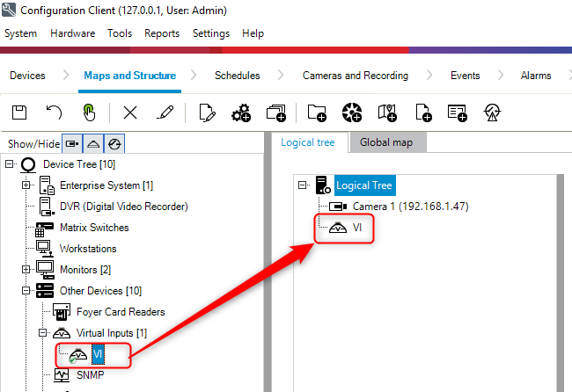
Task: Switch to the Devices page
Action: click(x=27, y=76)
